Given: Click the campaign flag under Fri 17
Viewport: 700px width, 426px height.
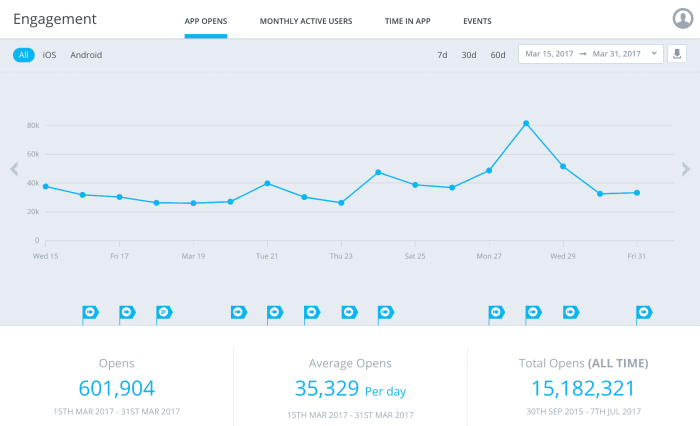Looking at the screenshot, I should click(x=126, y=313).
